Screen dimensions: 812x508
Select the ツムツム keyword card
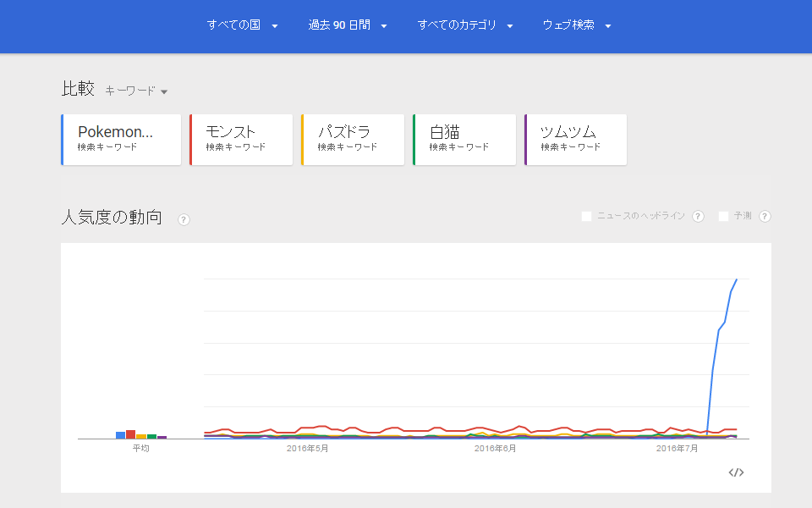[x=577, y=140]
